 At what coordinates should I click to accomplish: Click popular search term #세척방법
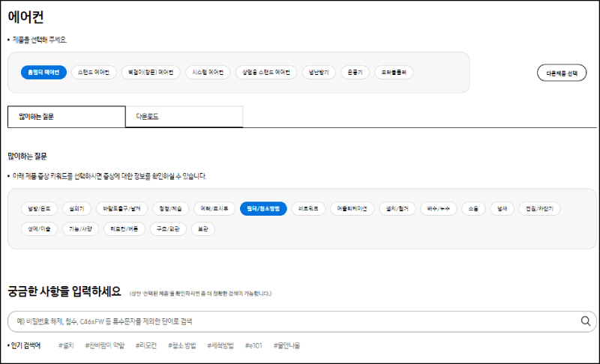(x=220, y=346)
